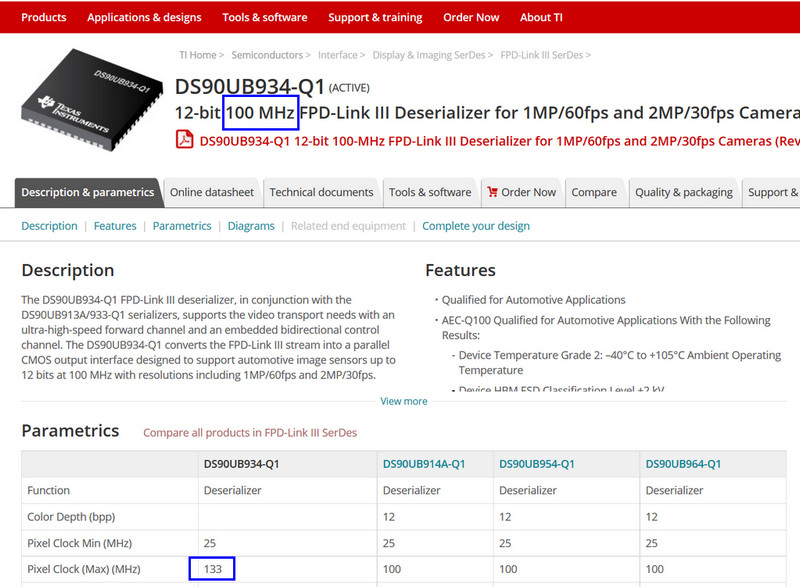
Task: Jump to the Parametrics section
Action: tap(182, 226)
